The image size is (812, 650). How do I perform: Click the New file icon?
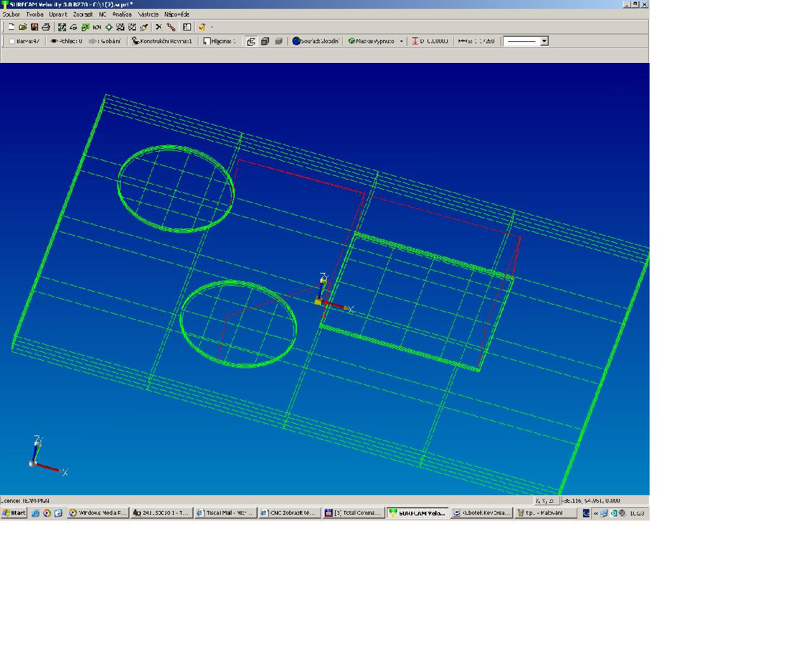(x=11, y=27)
